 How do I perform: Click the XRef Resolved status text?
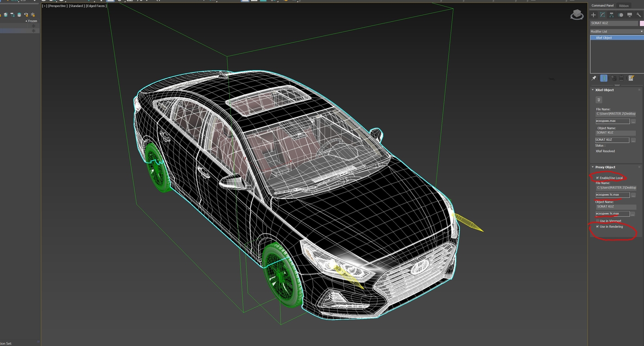click(605, 151)
